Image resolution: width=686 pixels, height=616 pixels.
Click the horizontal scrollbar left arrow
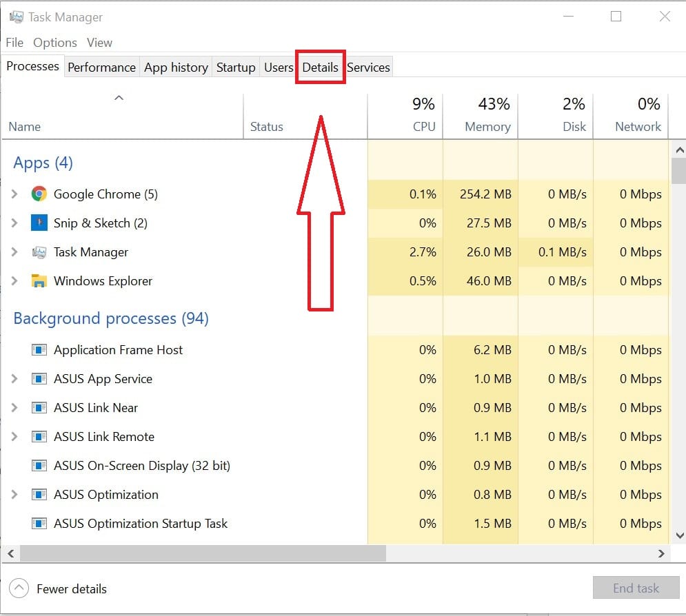pos(11,553)
